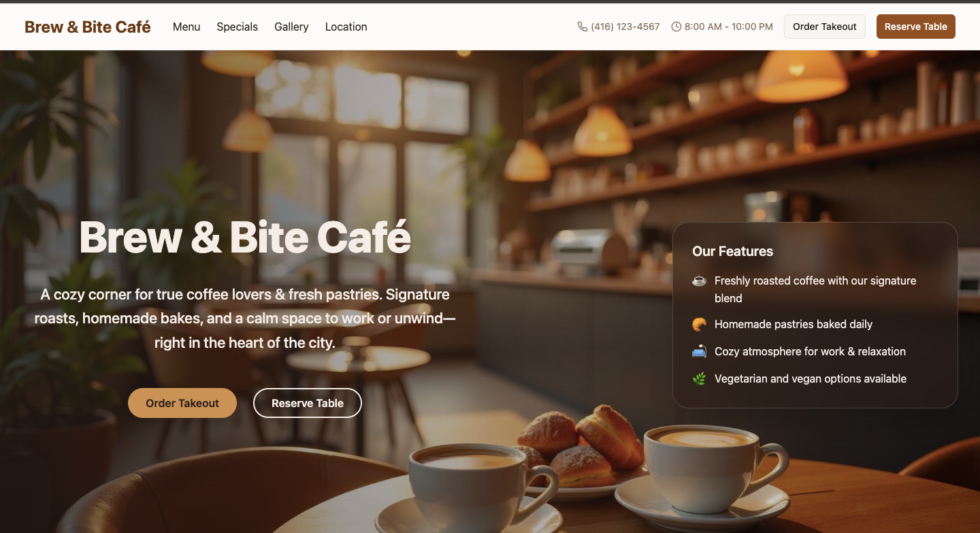Image resolution: width=980 pixels, height=533 pixels.
Task: Click the coffee cup emoji in Our Features
Action: (x=699, y=280)
